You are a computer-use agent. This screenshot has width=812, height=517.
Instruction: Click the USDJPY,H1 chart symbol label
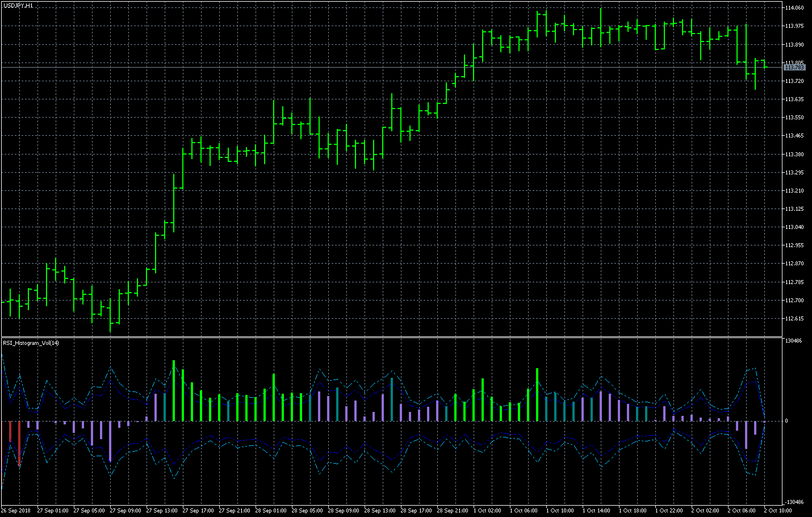click(x=18, y=5)
